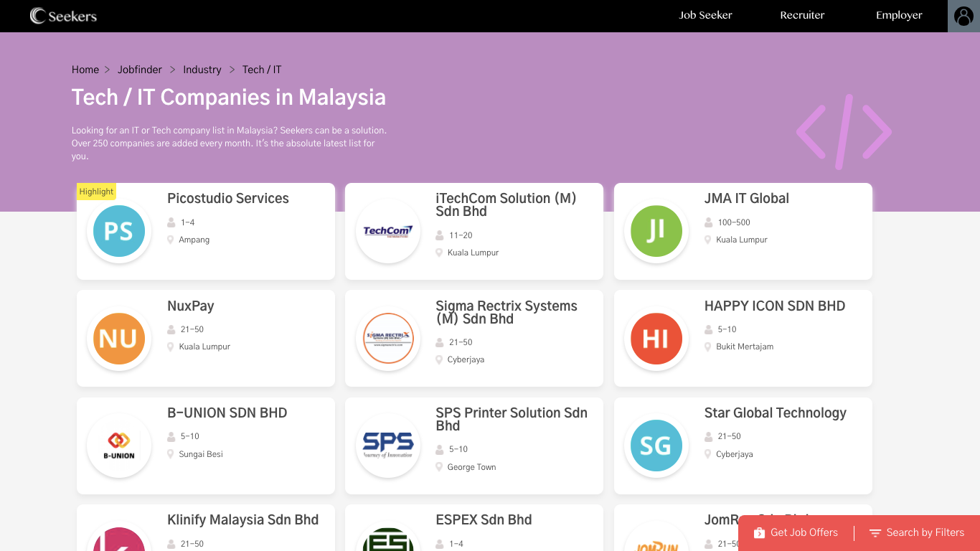Open ESPEX Sdn Bhd title
This screenshot has height=551, width=980.
[x=484, y=519]
